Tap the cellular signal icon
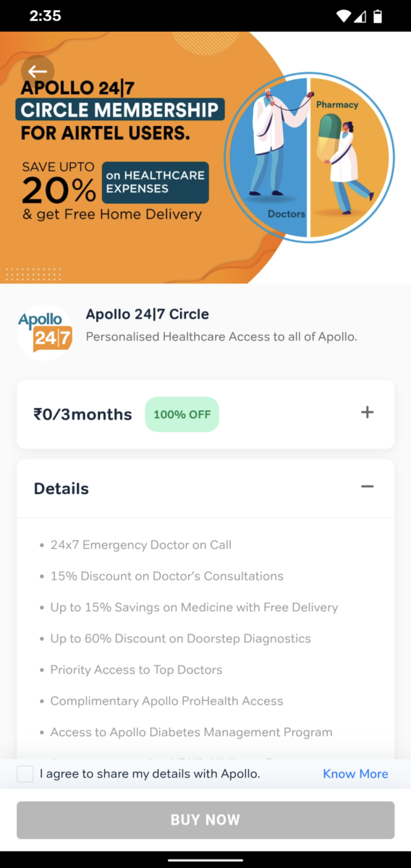The height and width of the screenshot is (868, 411). click(360, 16)
